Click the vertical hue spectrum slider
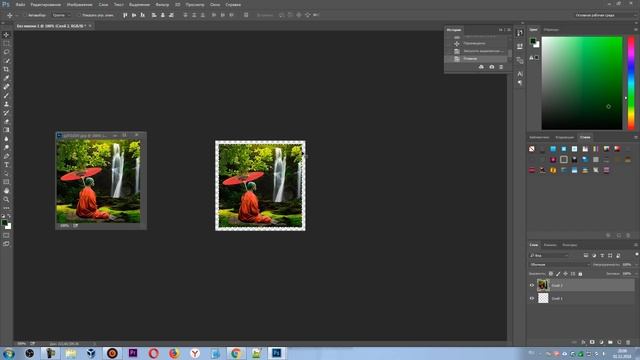The height and width of the screenshot is (360, 640). point(631,83)
